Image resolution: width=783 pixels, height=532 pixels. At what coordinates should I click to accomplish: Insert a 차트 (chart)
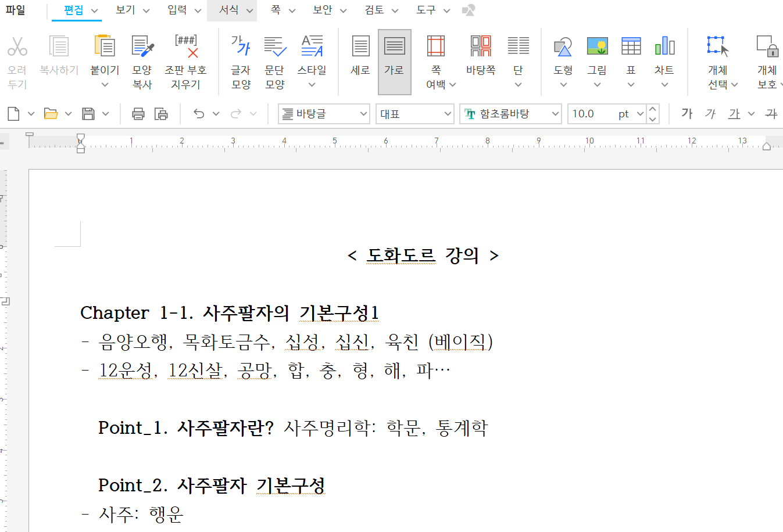[664, 55]
